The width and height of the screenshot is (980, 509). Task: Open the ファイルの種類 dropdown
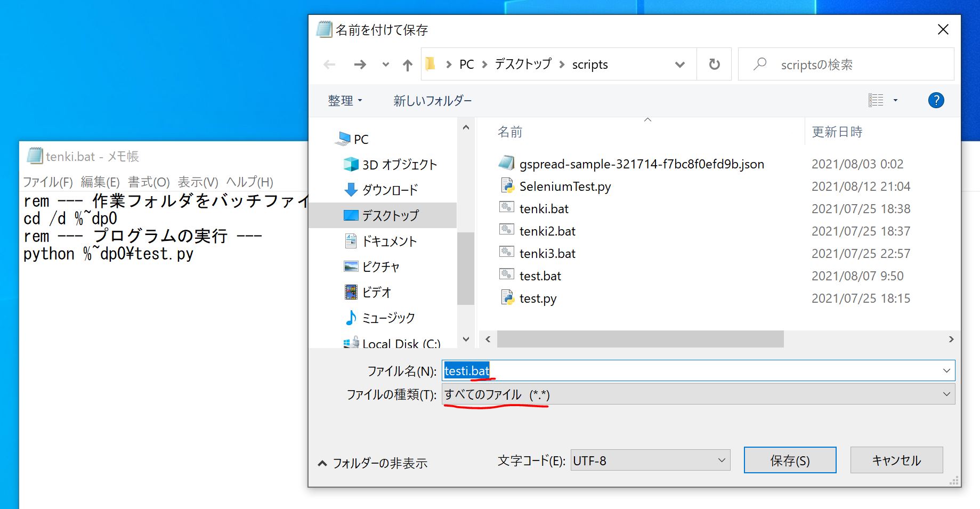coord(698,394)
